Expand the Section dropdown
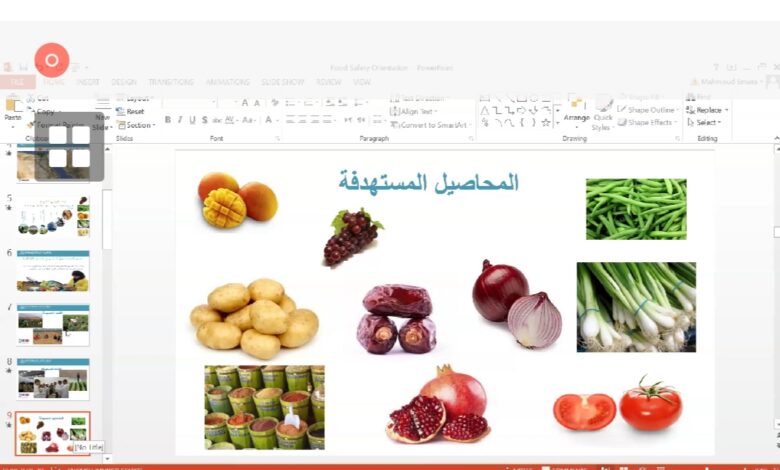 138,125
